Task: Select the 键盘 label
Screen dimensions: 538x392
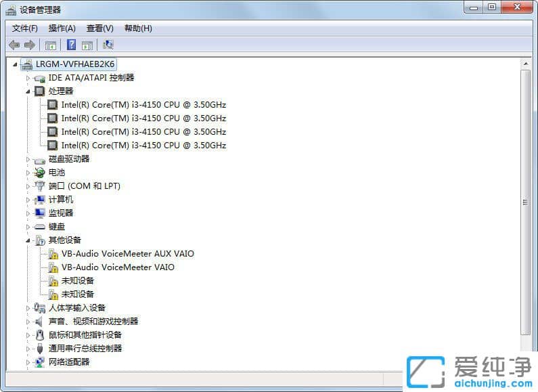Action: 57,227
